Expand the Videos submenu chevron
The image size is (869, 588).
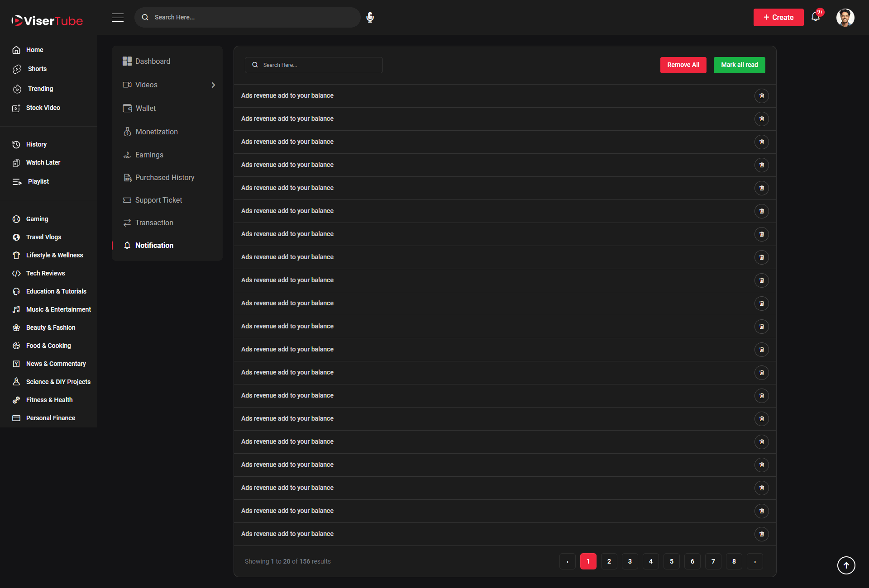click(x=213, y=85)
